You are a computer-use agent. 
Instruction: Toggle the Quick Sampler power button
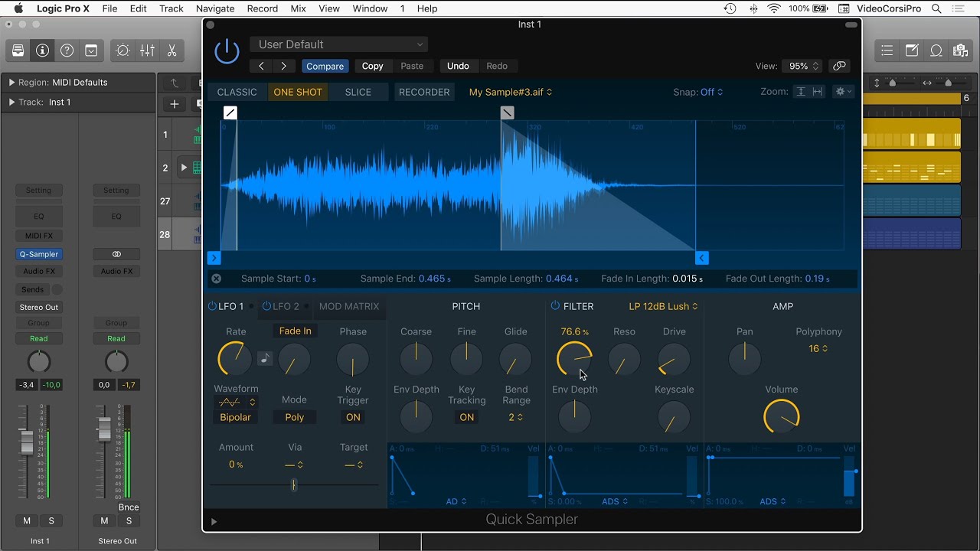(x=227, y=51)
